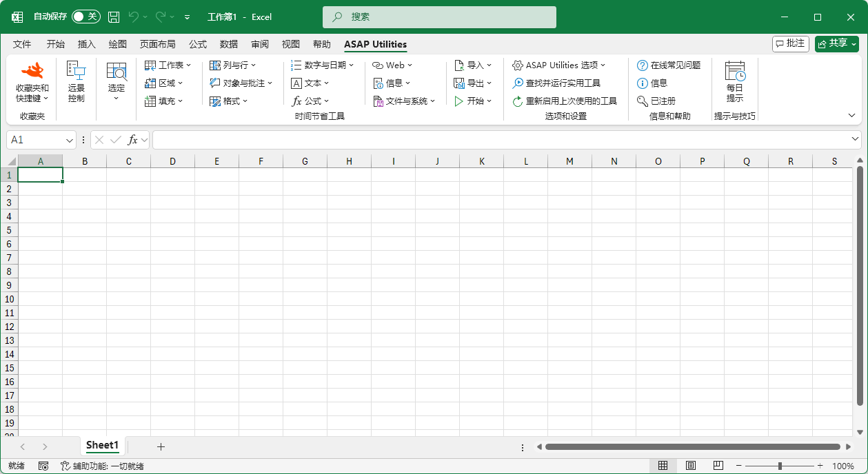Open the 共享 Share button
The image size is (868, 474).
pyautogui.click(x=836, y=43)
